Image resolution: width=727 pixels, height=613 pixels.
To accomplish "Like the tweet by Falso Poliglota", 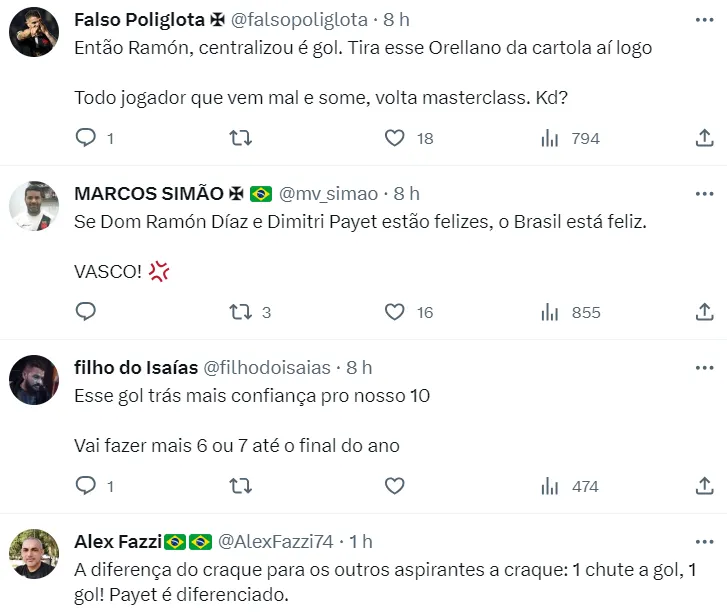I will [395, 138].
